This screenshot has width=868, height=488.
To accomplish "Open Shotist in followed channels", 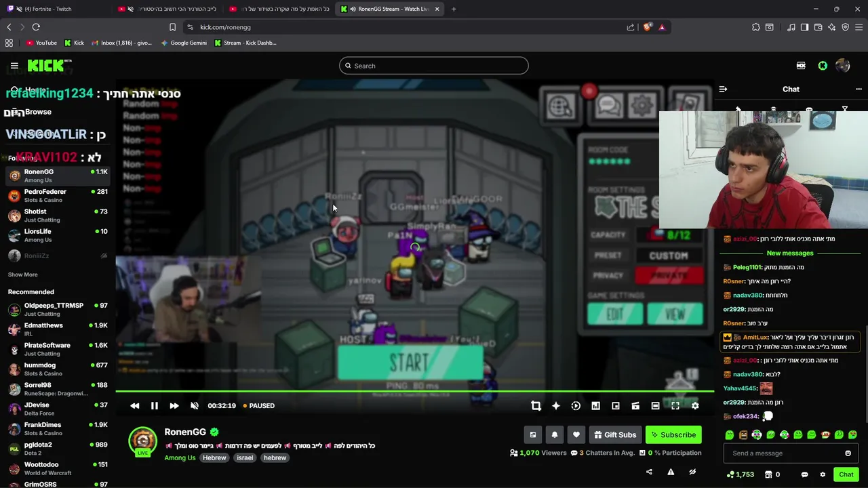I will click(x=58, y=216).
